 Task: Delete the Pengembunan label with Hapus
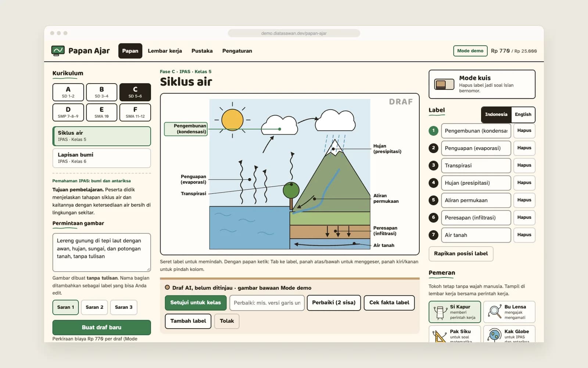coord(524,131)
